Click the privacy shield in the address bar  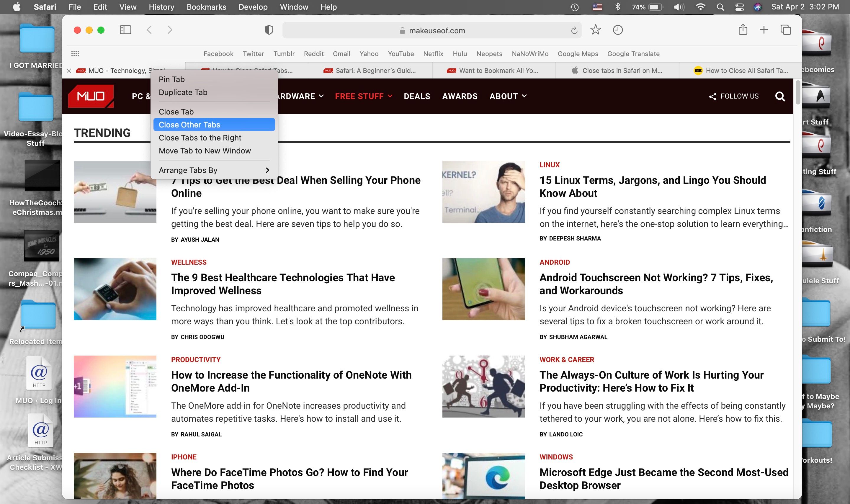pos(269,30)
